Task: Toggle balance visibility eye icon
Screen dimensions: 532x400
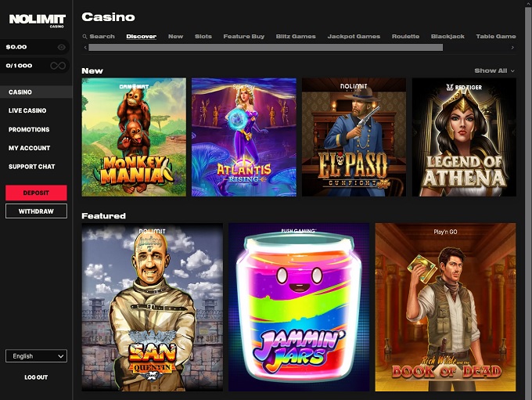Action: click(61, 47)
